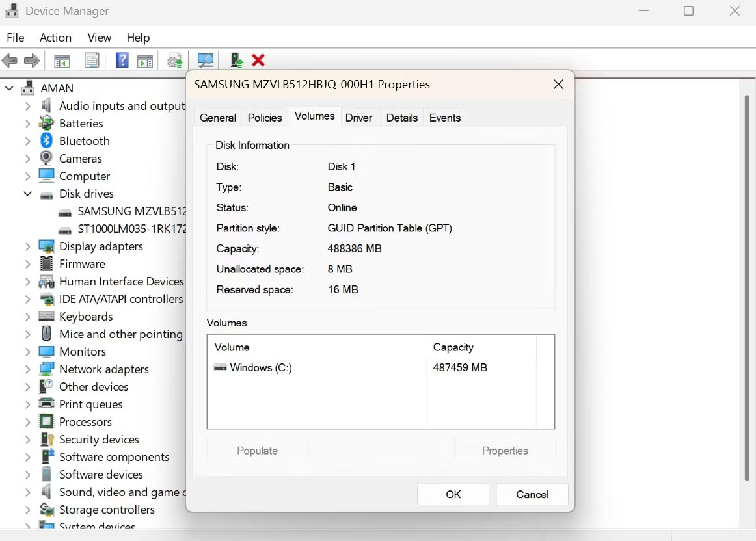756x541 pixels.
Task: Click the Device Manager title bar icon
Action: (x=12, y=10)
